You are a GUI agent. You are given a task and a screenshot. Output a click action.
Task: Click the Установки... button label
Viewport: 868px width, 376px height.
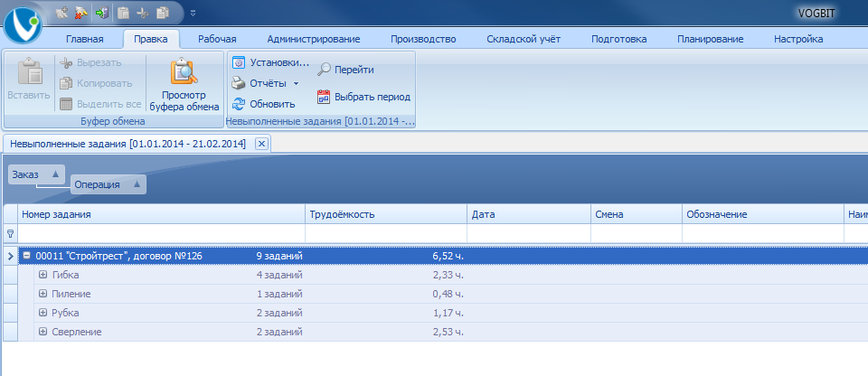coord(279,62)
